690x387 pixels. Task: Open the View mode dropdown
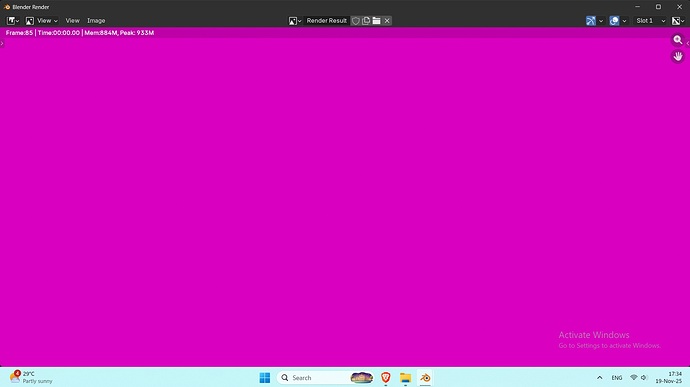42,21
